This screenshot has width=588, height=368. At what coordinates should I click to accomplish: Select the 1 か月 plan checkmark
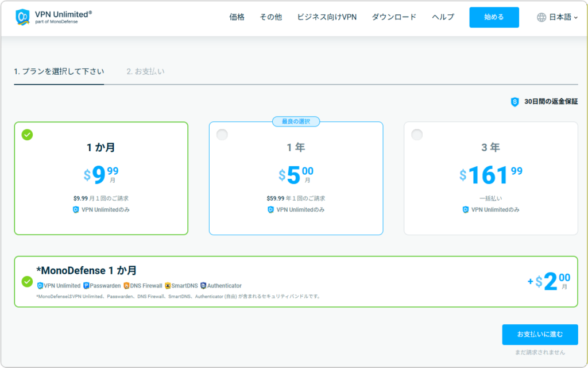27,135
